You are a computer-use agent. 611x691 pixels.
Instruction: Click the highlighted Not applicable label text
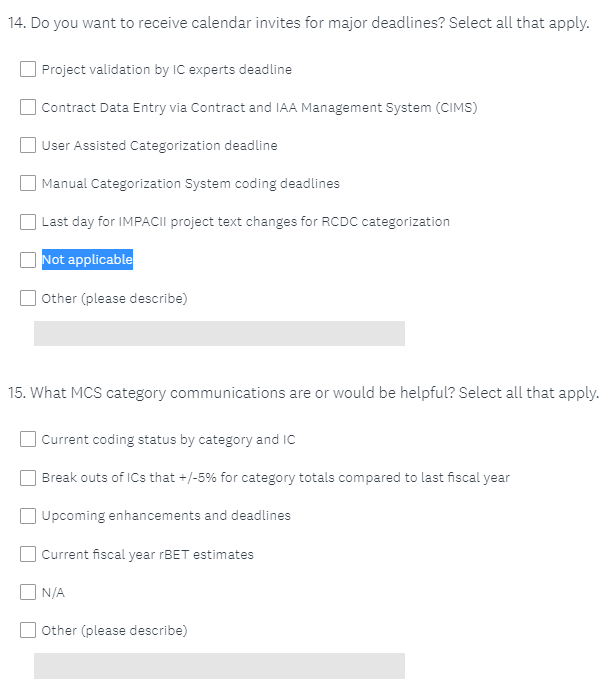[x=87, y=260]
